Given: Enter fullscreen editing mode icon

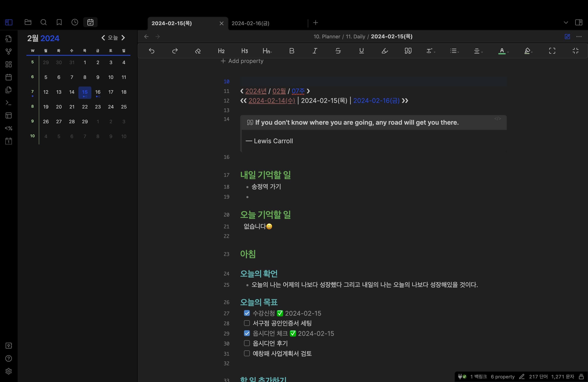Looking at the screenshot, I should pos(552,51).
